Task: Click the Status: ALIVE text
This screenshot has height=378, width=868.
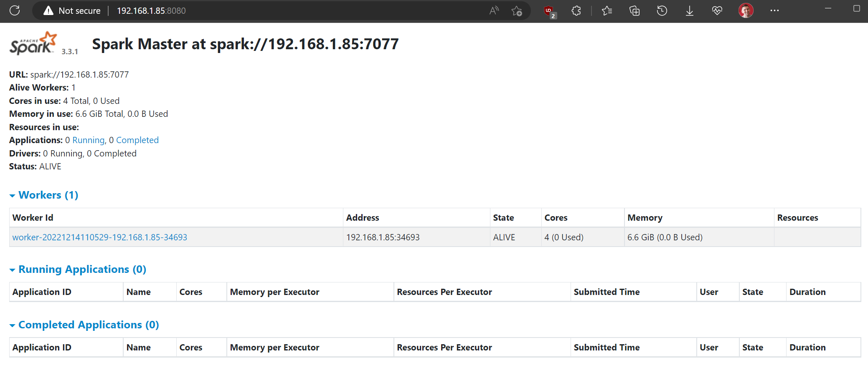Action: click(x=35, y=166)
